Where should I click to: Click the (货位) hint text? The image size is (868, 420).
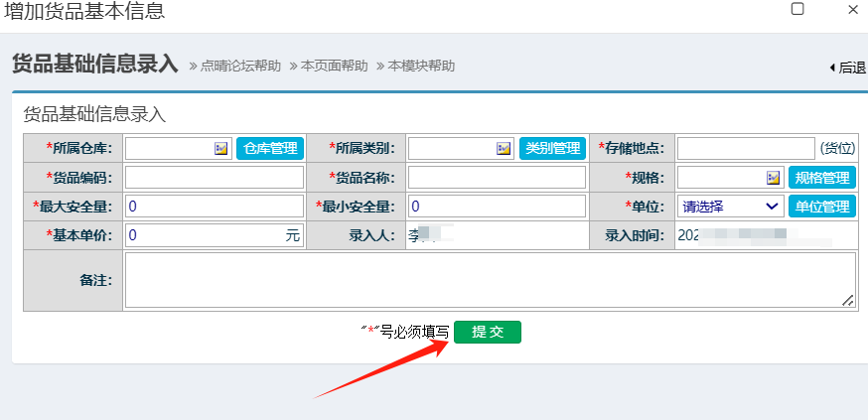click(838, 148)
